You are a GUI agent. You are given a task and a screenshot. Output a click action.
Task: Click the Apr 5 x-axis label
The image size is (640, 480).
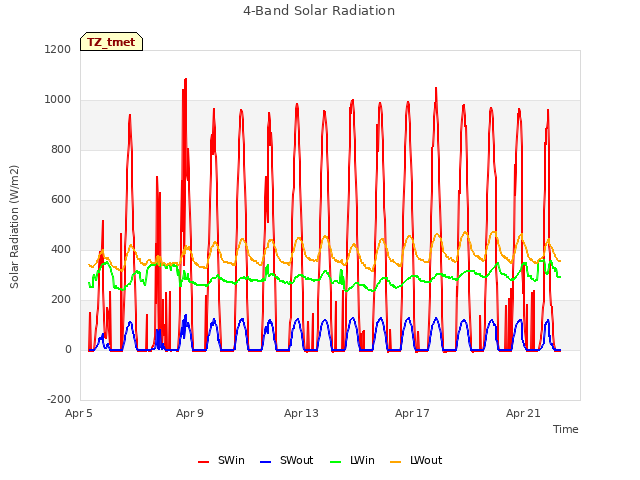[79, 413]
